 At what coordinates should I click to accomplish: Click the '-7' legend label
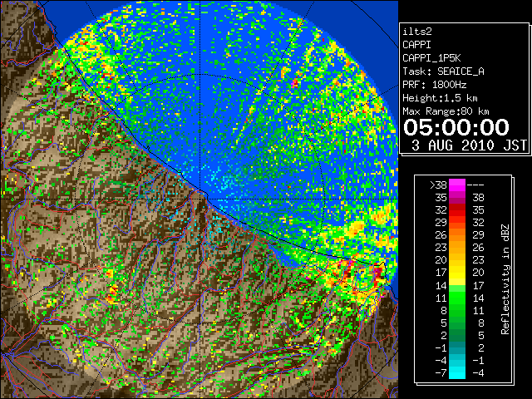(441, 373)
